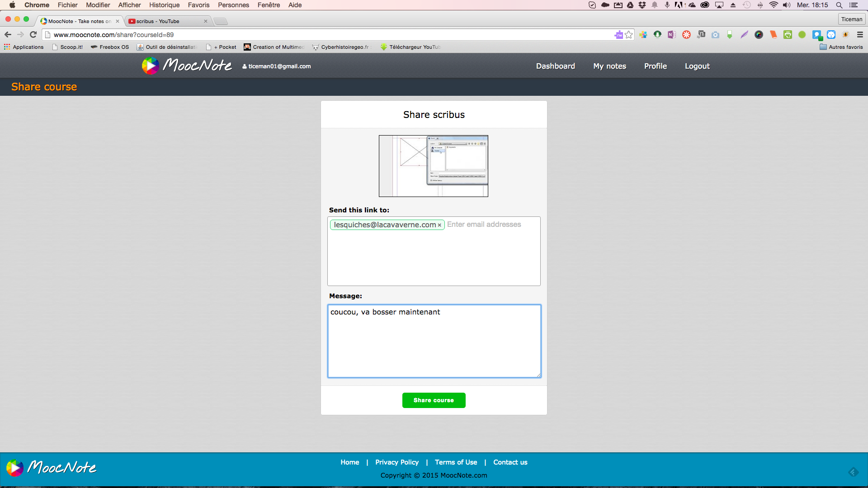Click the MoocNote footer logo
Screen dimensions: 868x488
pyautogui.click(x=51, y=468)
